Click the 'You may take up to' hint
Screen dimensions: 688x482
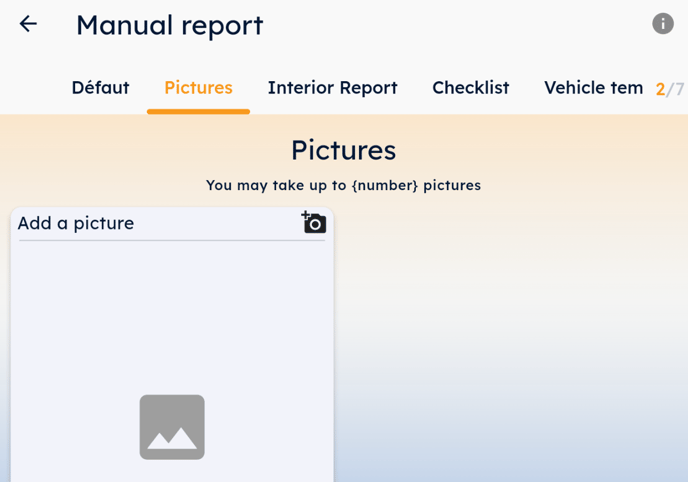[x=344, y=185]
